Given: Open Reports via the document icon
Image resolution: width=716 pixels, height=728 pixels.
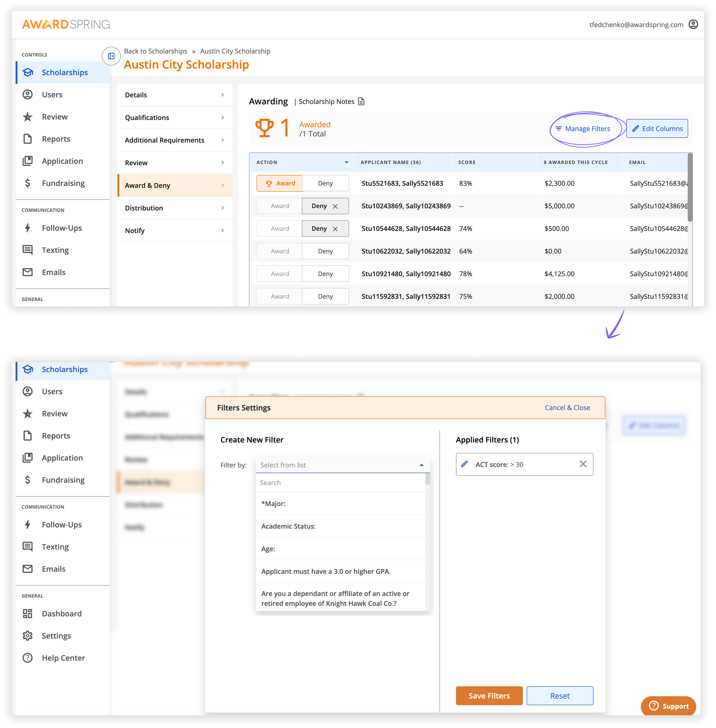Looking at the screenshot, I should tap(56, 139).
